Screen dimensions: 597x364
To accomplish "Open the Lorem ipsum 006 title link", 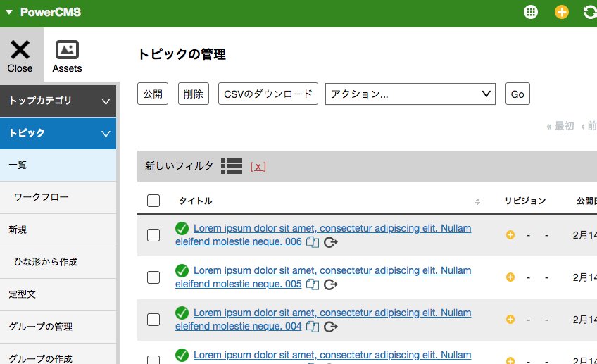I will (323, 235).
